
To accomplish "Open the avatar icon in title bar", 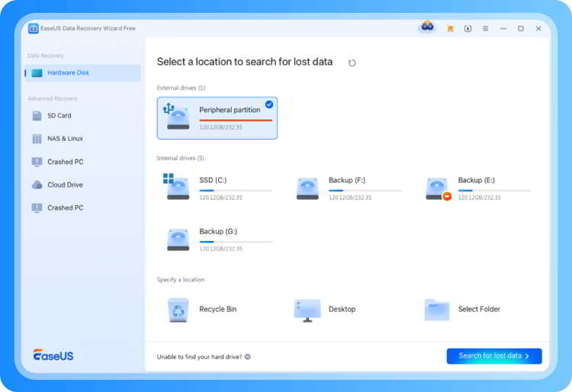I will point(426,27).
